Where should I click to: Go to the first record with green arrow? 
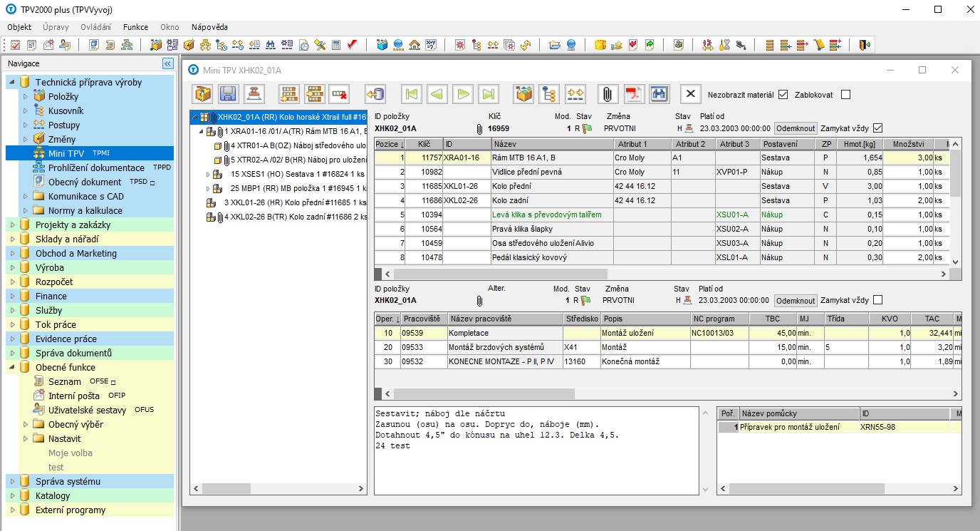pos(412,94)
